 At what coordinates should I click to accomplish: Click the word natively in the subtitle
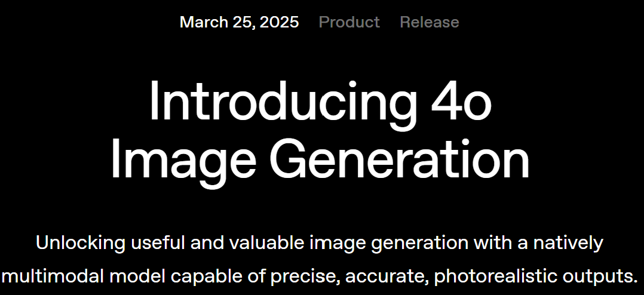coord(568,244)
